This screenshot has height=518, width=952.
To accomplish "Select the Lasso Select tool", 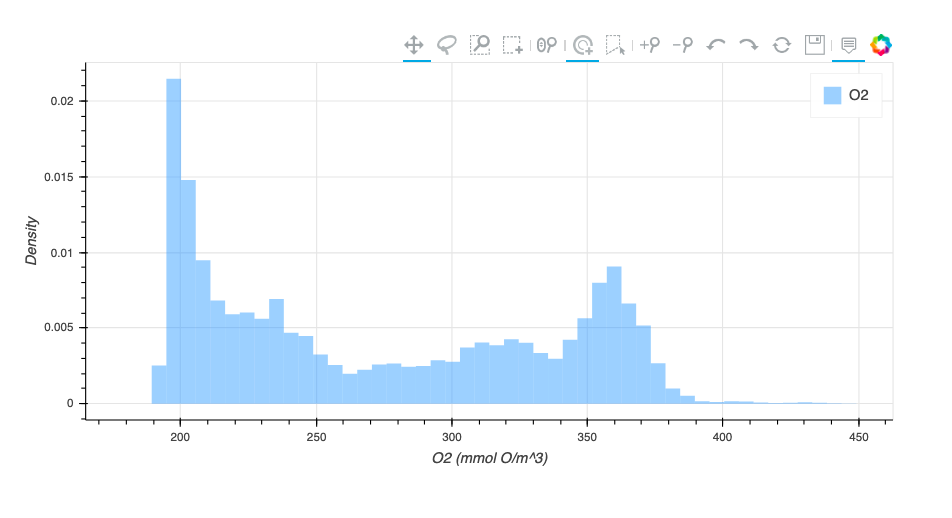I will pos(447,45).
